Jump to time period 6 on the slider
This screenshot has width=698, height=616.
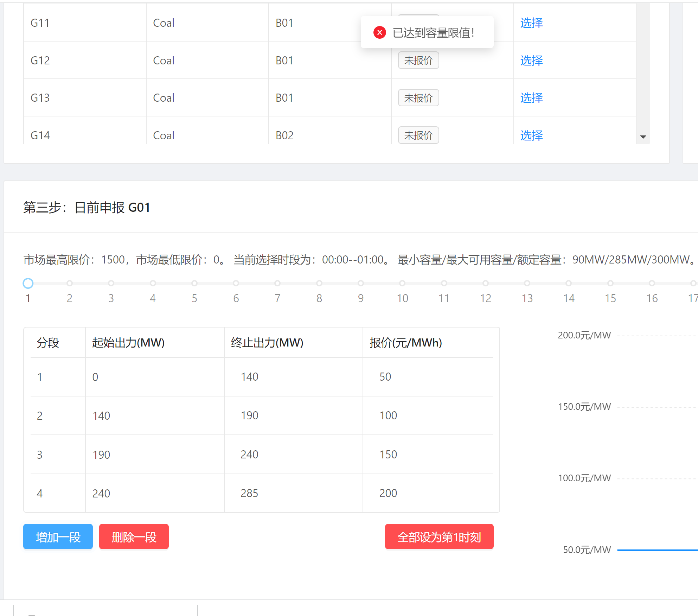pyautogui.click(x=236, y=283)
